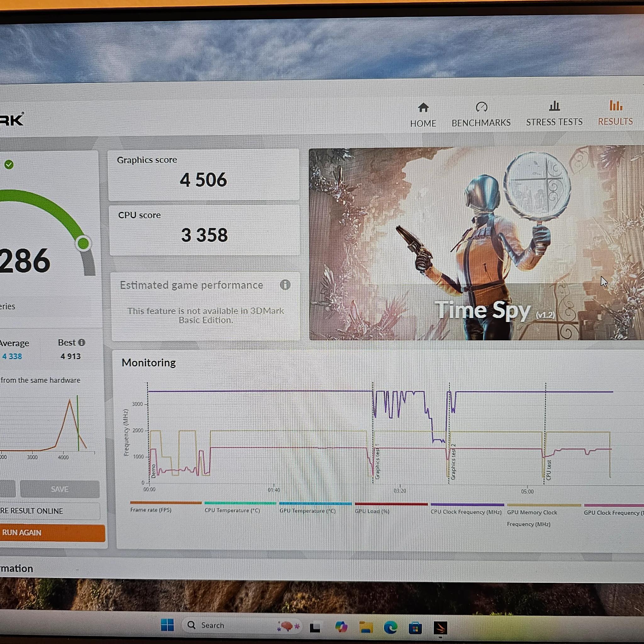Click the info icon next to Best score
644x644 pixels.
[82, 342]
